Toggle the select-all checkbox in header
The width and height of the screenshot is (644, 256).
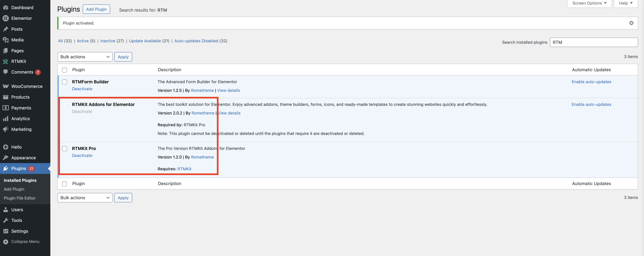pos(65,70)
